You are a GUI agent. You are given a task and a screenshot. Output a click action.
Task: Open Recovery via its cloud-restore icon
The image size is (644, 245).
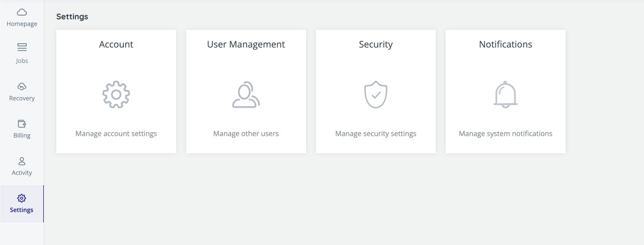tap(22, 86)
